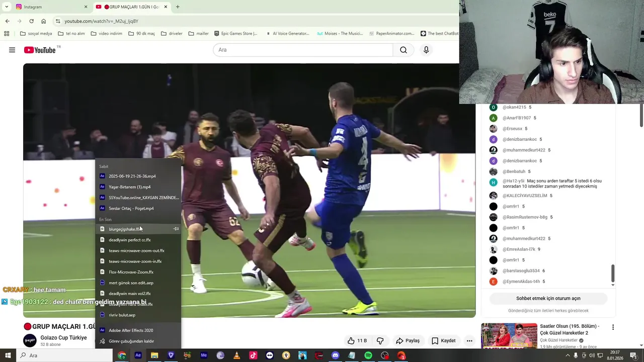Show hidden system tray icons
644x362 pixels.
click(x=568, y=355)
